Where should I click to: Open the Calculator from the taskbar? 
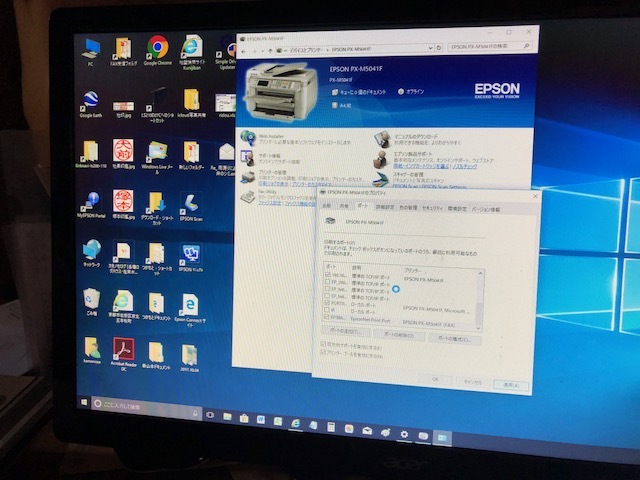click(x=331, y=427)
